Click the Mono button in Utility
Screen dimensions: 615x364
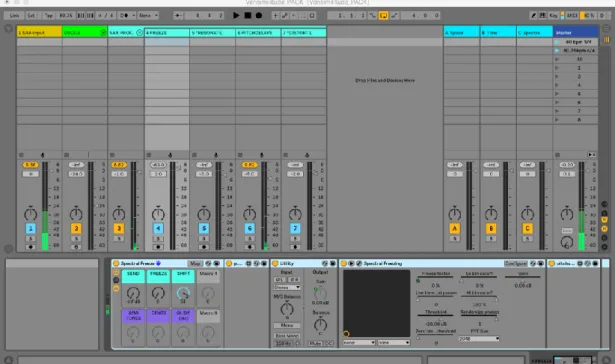pos(287,325)
